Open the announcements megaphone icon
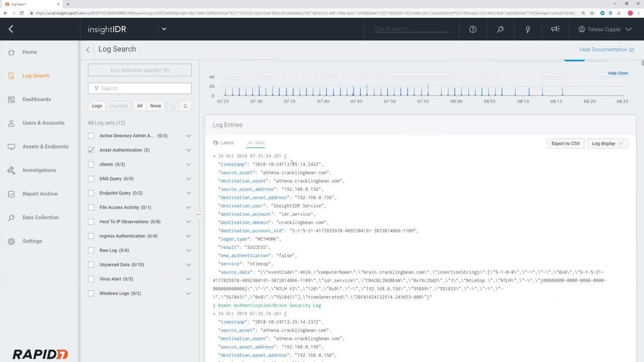 click(555, 29)
